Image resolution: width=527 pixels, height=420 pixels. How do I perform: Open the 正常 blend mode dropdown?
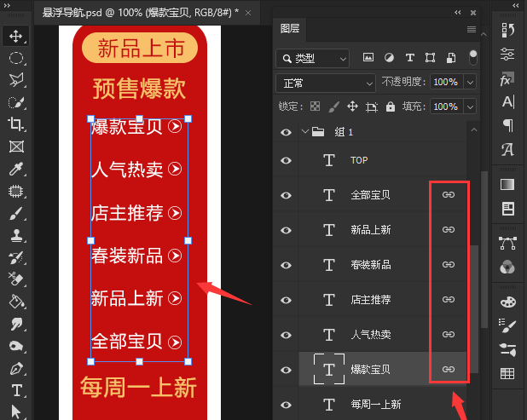pyautogui.click(x=326, y=83)
